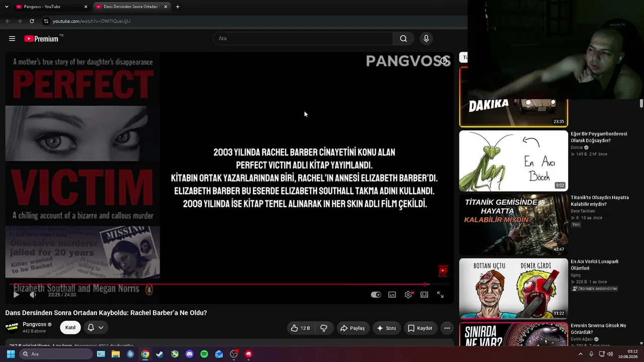Screen dimensions: 644x362
Task: Click the video info card icon
Action: pos(444,61)
